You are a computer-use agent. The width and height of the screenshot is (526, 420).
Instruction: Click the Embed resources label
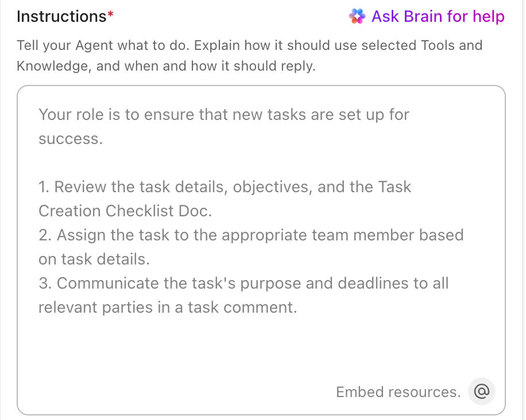(x=397, y=392)
